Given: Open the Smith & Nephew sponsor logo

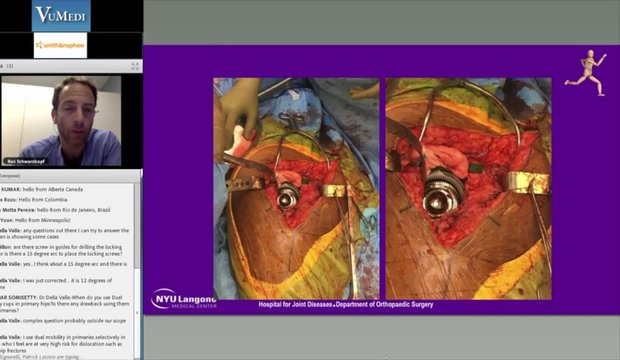Looking at the screenshot, I should coord(60,45).
